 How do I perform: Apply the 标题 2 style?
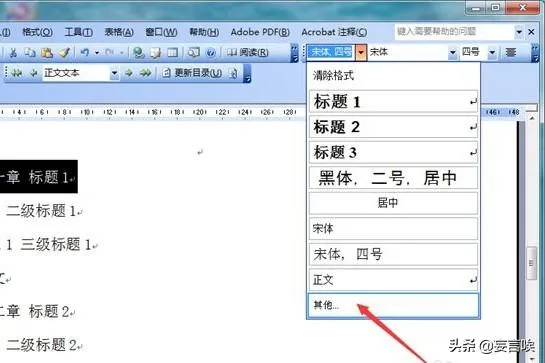point(393,127)
